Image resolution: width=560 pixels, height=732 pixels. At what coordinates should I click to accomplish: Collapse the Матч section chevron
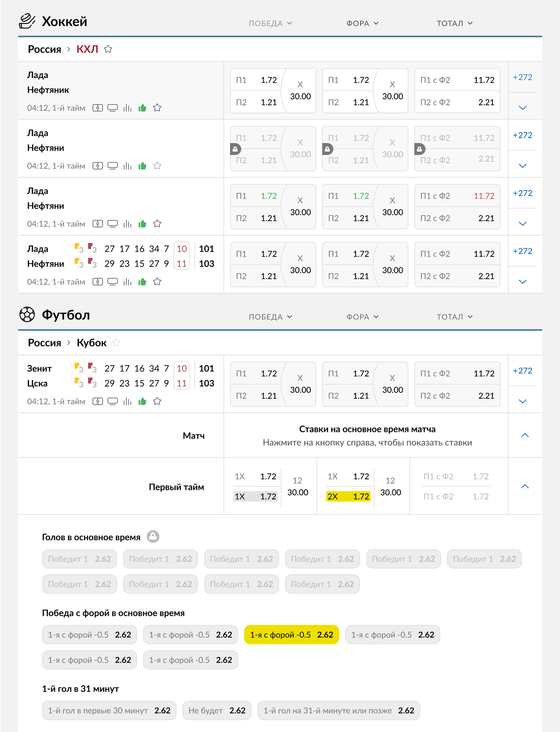525,435
